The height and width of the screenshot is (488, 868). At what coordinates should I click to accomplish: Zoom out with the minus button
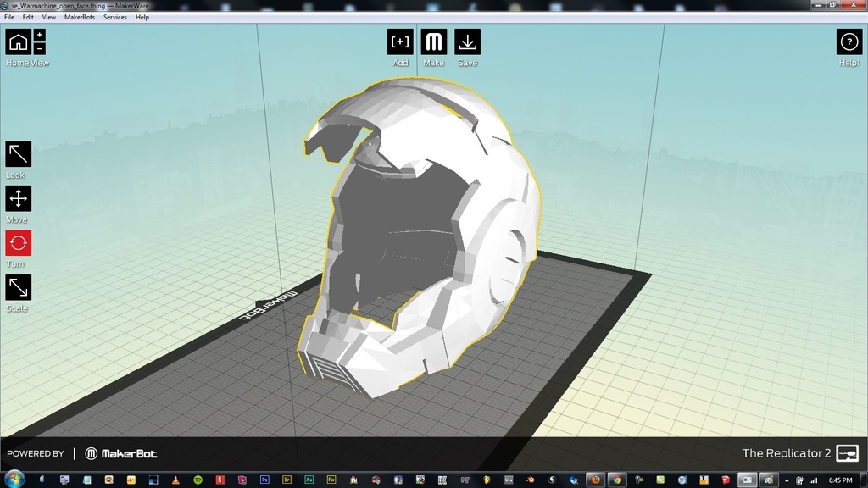pyautogui.click(x=40, y=49)
